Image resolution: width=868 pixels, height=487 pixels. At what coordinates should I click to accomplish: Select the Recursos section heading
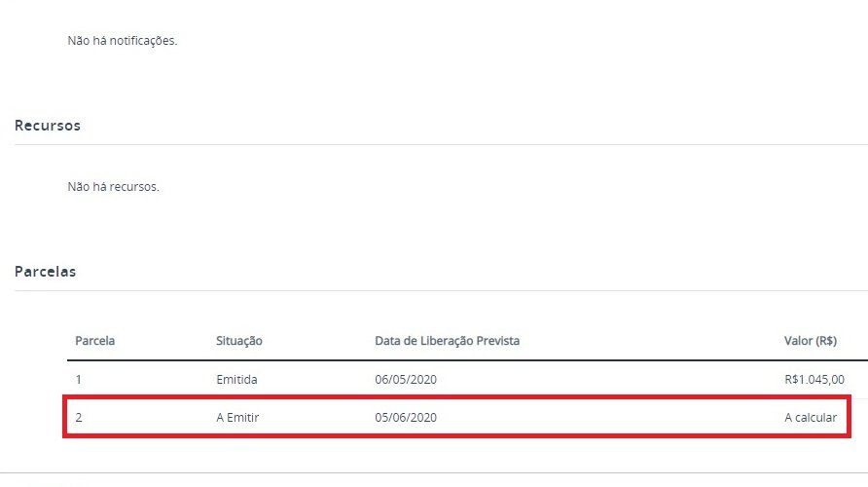coord(48,126)
